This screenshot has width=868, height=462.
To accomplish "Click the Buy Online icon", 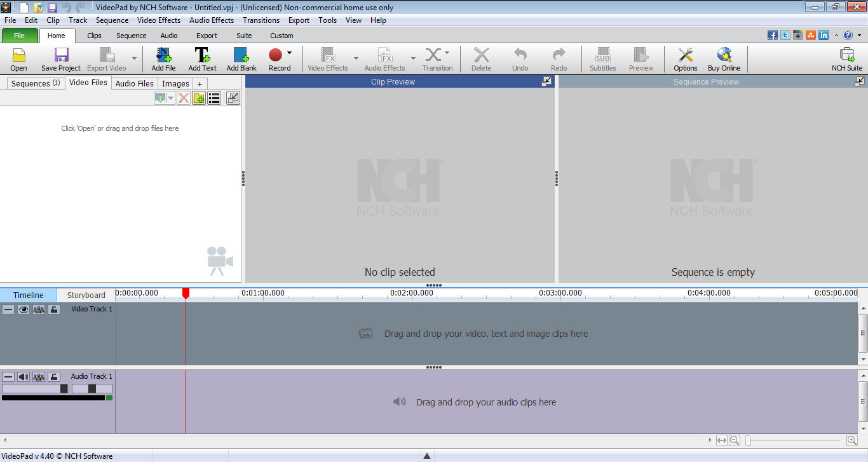I will [x=724, y=58].
